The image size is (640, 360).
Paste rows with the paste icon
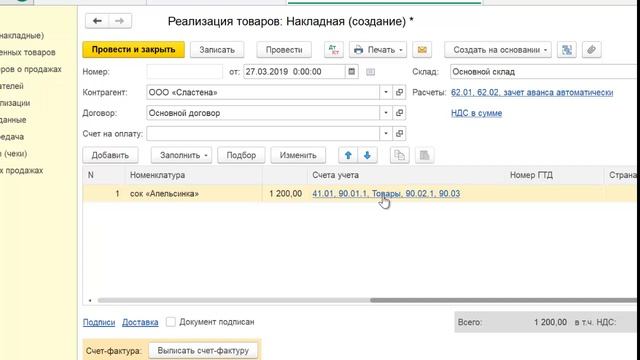click(x=424, y=155)
